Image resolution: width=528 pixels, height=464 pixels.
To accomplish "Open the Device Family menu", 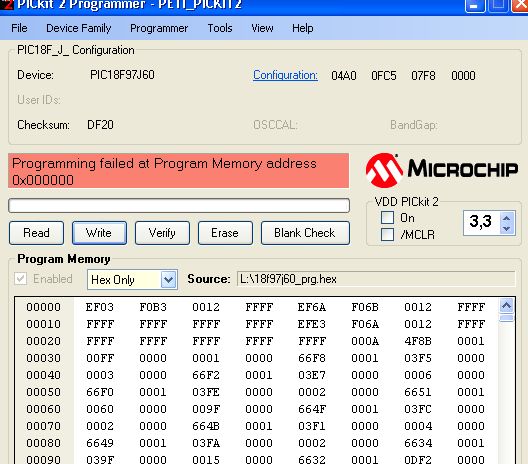I will 78,28.
